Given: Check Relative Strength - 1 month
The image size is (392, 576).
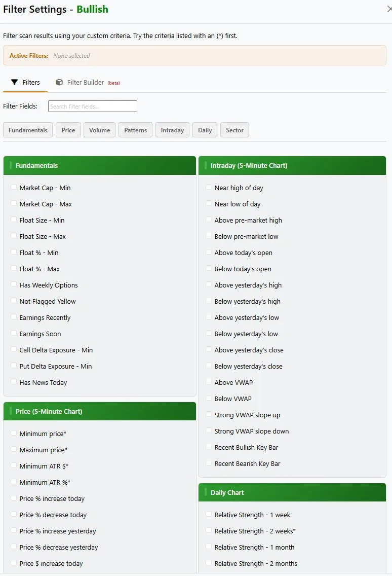Looking at the screenshot, I should point(209,547).
